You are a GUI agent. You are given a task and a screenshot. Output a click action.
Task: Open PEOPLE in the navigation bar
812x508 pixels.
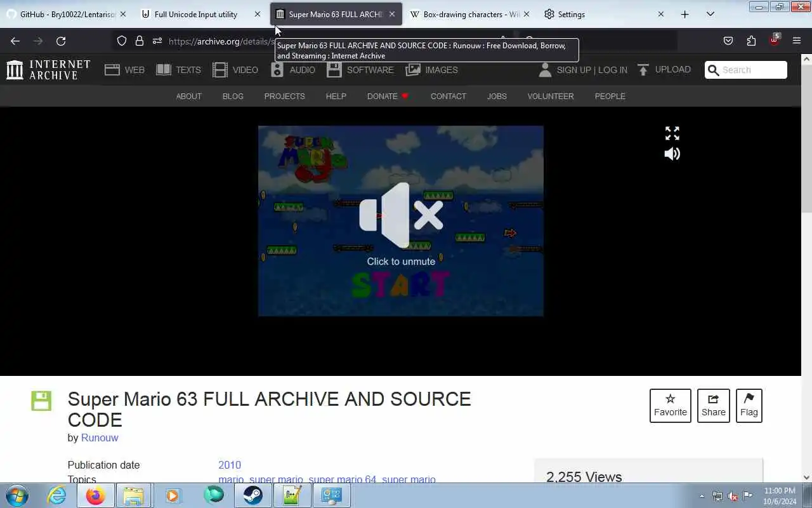pos(610,97)
